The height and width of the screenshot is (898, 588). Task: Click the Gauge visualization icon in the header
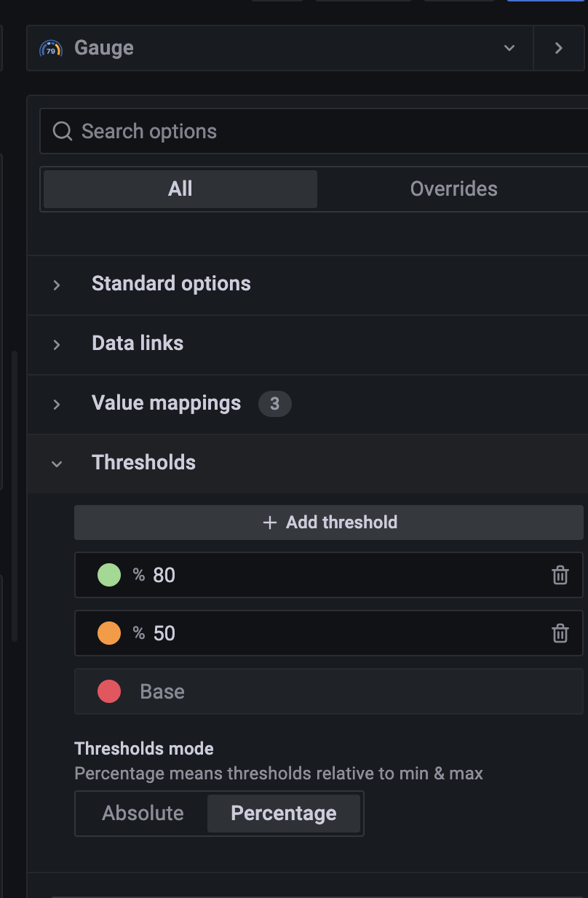[x=51, y=47]
